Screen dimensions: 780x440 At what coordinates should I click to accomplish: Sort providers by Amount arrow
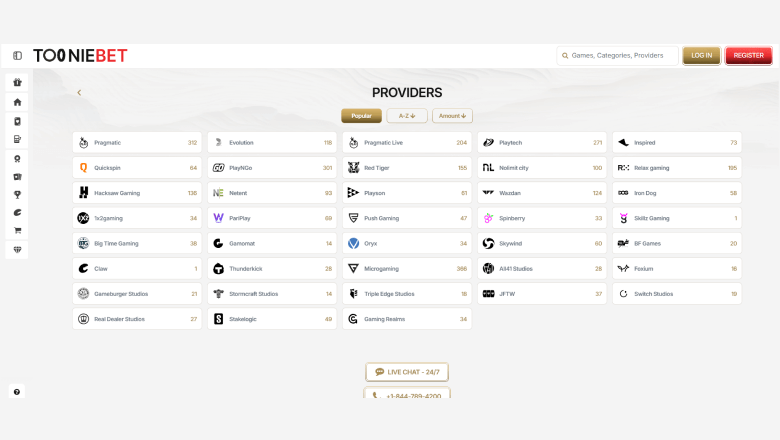(x=452, y=116)
